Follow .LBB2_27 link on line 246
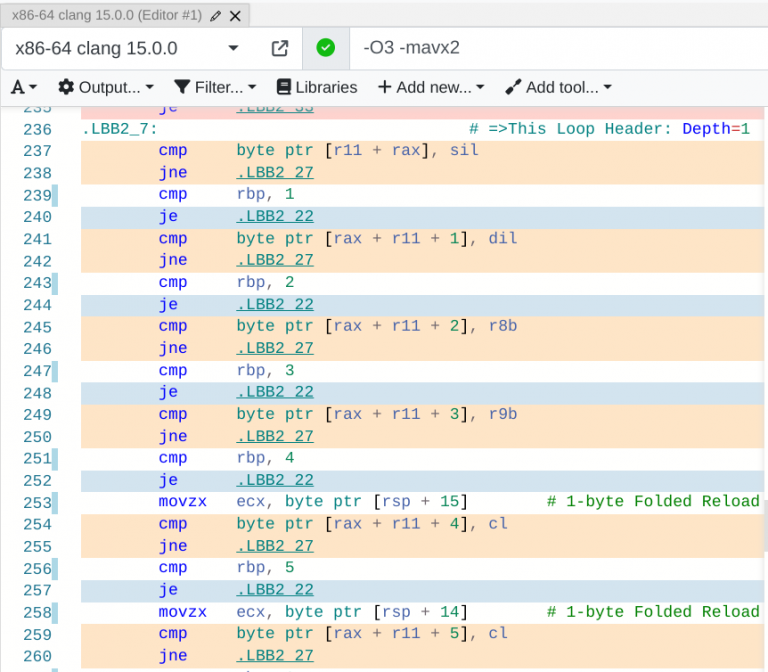768x672 pixels. point(275,348)
